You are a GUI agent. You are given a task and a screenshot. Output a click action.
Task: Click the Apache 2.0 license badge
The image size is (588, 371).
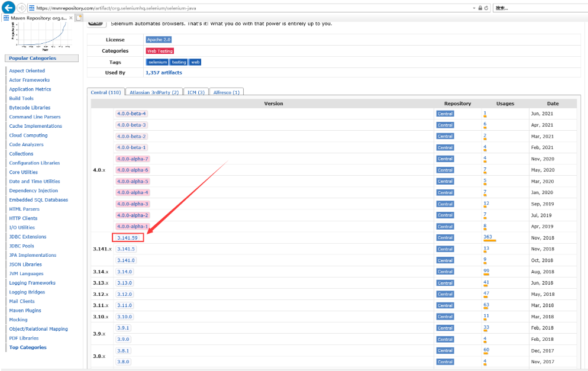click(x=159, y=40)
